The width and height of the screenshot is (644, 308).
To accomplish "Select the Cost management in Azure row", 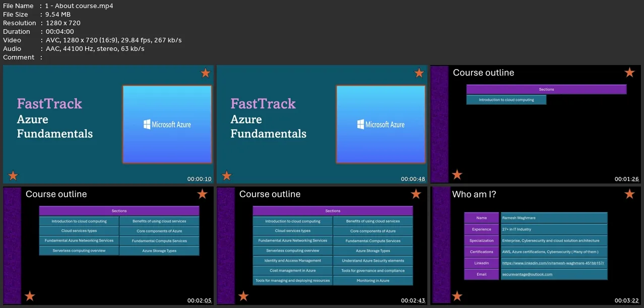I will click(293, 271).
